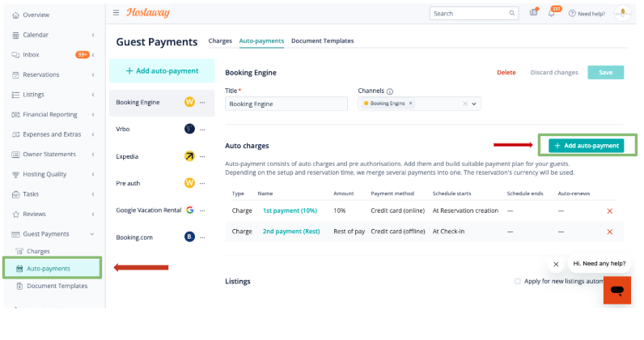Screen dimensions: 644x340
Task: Open the user profile avatar
Action: pos(623,13)
